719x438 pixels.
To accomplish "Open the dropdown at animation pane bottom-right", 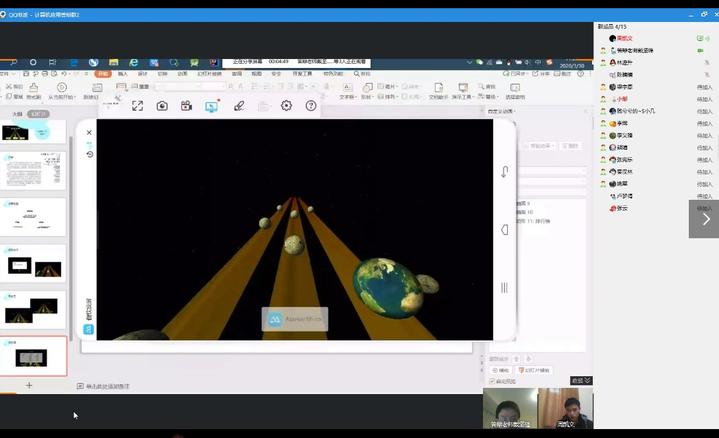I will coord(581,381).
